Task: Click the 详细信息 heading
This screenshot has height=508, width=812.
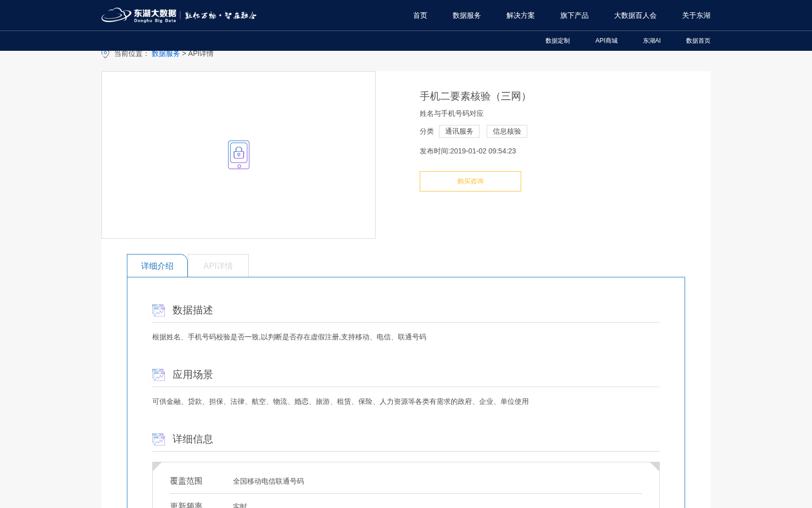Action: (193, 439)
